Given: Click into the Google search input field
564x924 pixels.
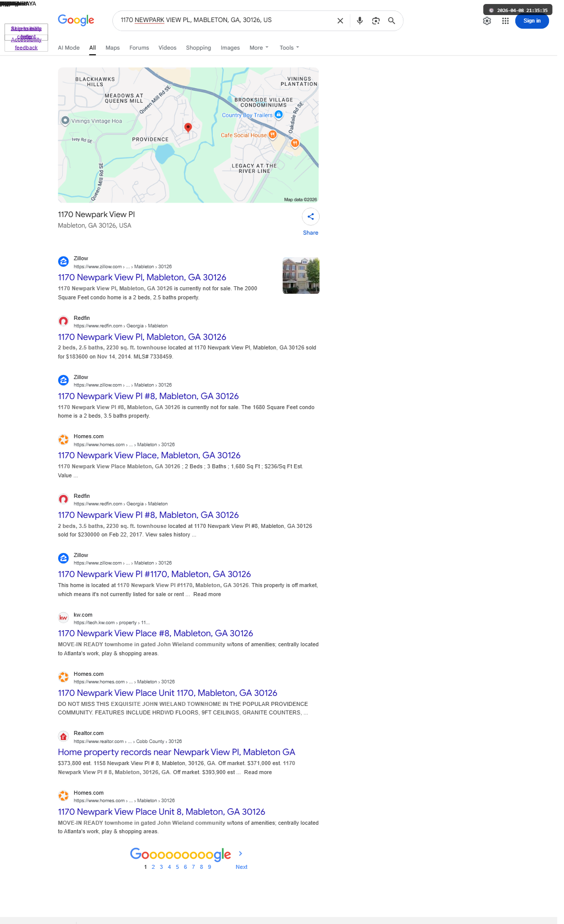Looking at the screenshot, I should pos(225,21).
